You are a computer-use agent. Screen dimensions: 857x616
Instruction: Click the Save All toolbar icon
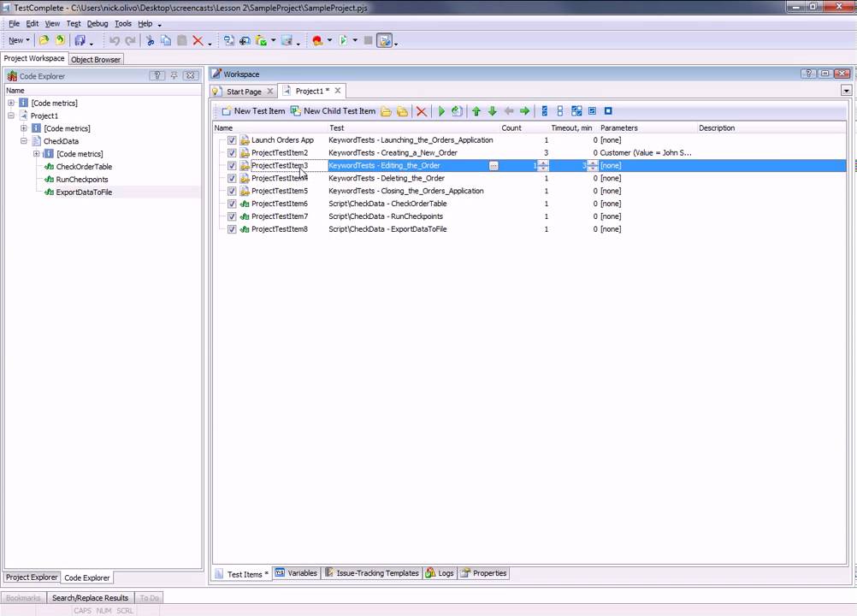[80, 40]
